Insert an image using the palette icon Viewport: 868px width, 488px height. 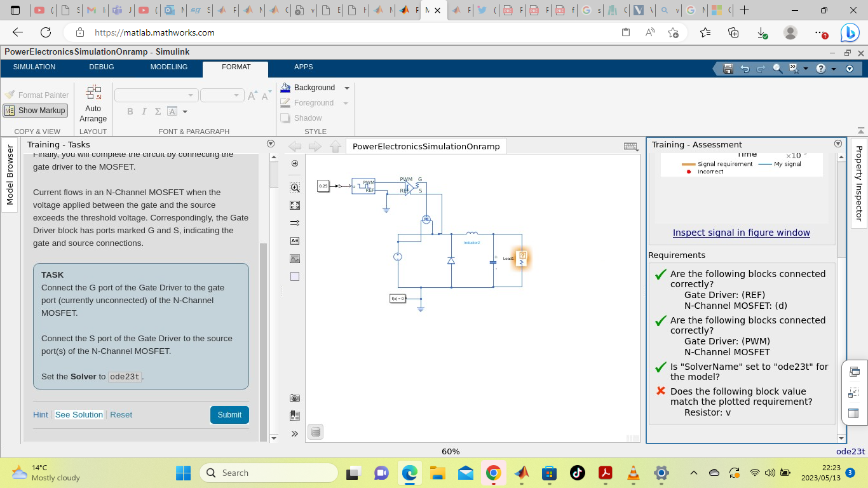point(295,259)
